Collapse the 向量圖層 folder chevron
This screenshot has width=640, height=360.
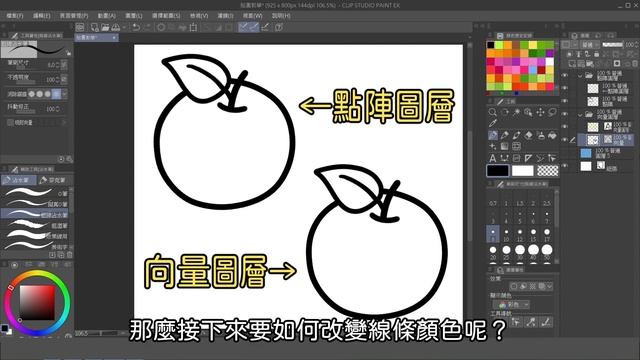(x=580, y=114)
